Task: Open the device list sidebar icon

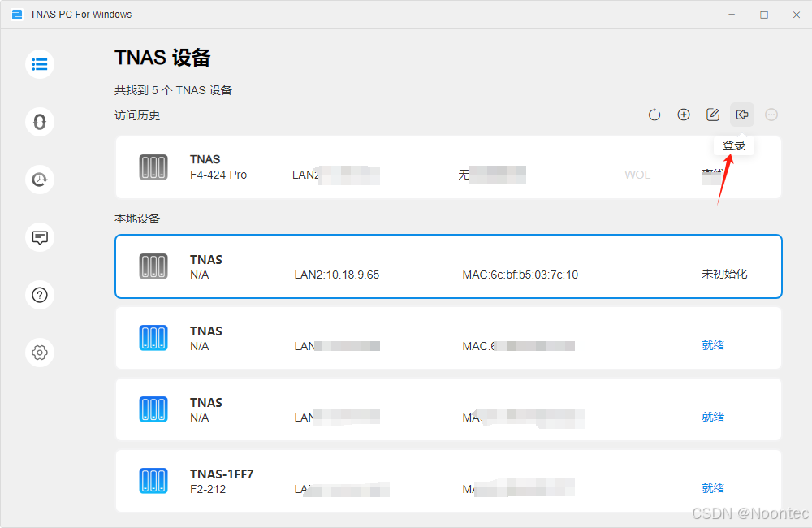Action: 40,64
